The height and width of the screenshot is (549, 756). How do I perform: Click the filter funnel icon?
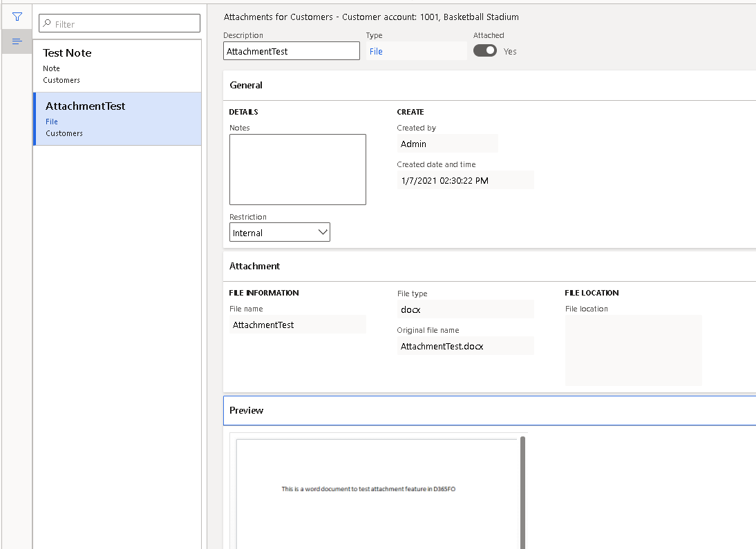coord(17,17)
